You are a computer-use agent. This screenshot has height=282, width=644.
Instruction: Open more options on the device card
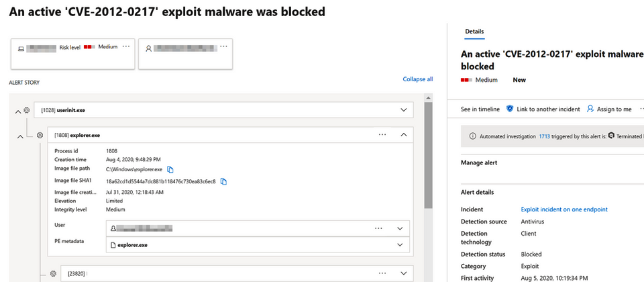tap(126, 46)
